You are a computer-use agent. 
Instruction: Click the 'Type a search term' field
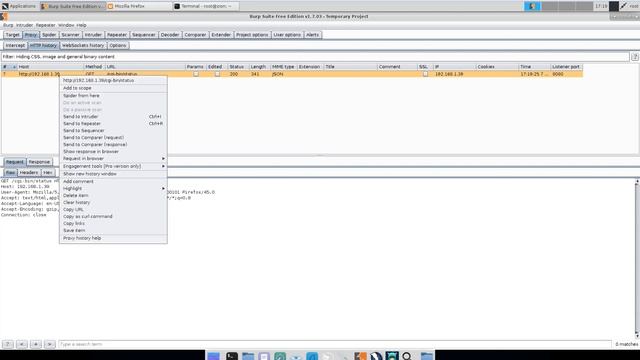coord(335,344)
